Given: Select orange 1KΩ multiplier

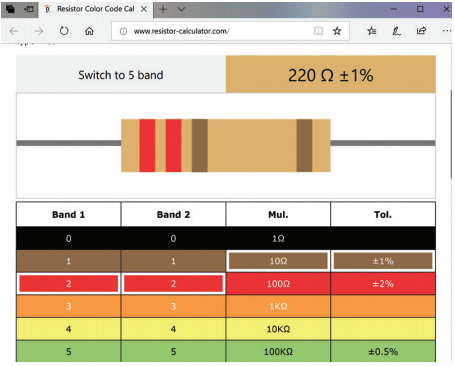Looking at the screenshot, I should [x=278, y=306].
